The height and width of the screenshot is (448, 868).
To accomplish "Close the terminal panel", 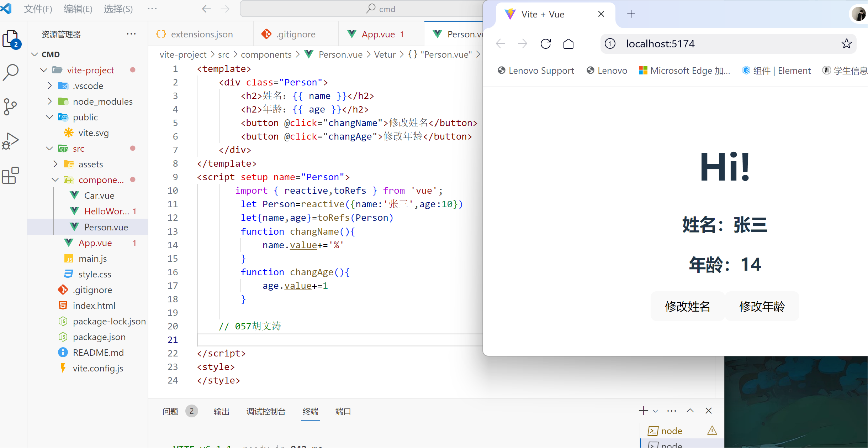I will (x=709, y=411).
